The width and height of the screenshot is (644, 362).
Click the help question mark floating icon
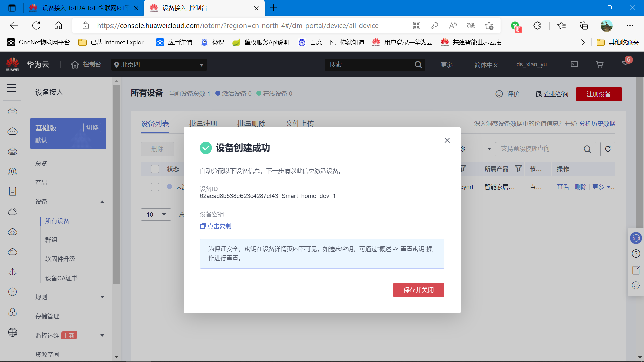click(x=636, y=254)
